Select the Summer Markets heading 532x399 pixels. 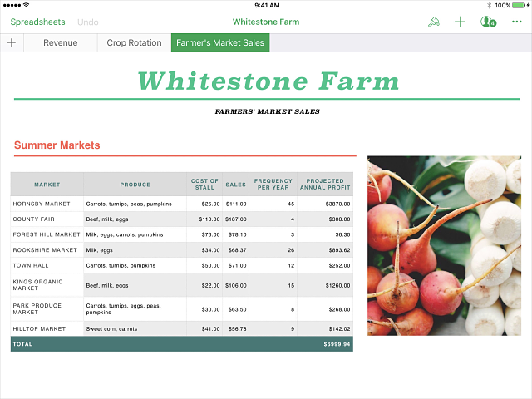coord(57,145)
